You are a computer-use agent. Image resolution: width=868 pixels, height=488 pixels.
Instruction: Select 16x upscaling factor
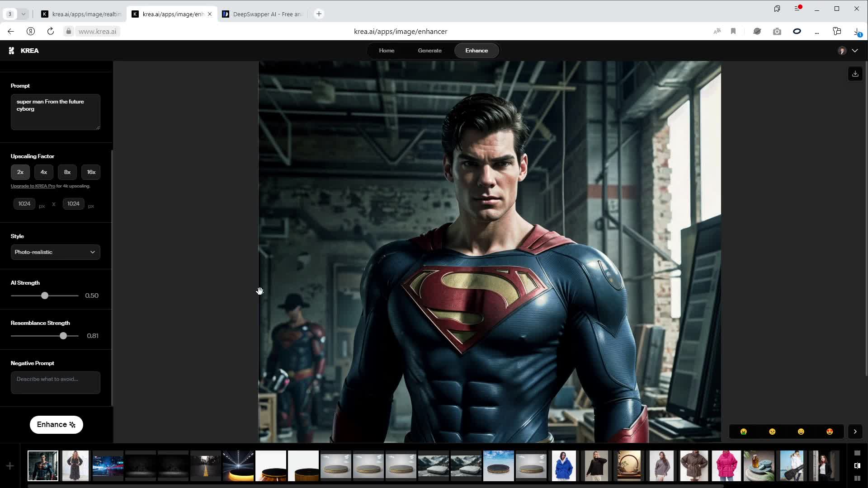click(x=91, y=172)
